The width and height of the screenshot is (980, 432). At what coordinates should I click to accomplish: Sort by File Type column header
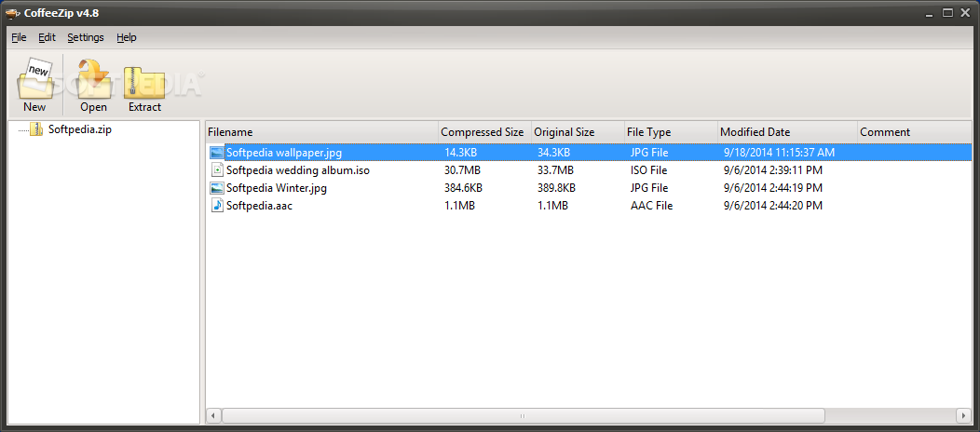pyautogui.click(x=671, y=132)
